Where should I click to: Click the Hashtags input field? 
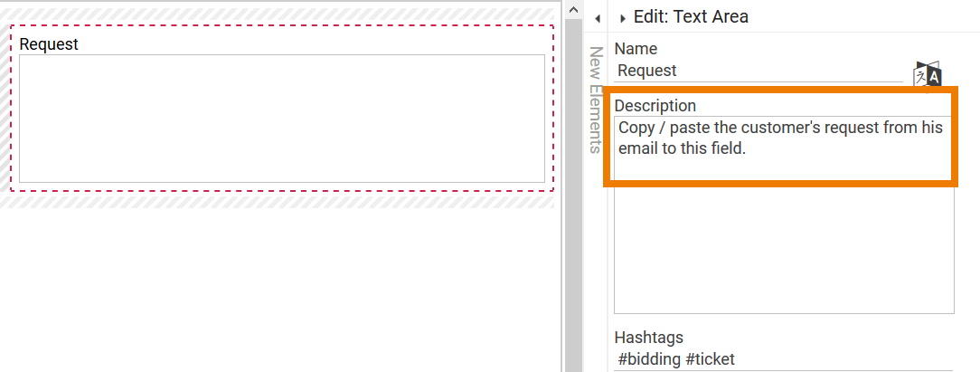pos(783,359)
